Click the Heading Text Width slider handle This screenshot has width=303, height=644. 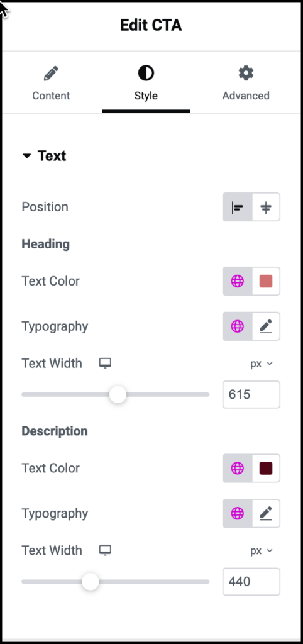(x=118, y=395)
